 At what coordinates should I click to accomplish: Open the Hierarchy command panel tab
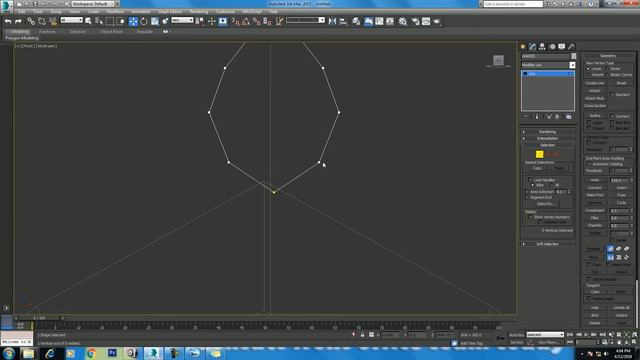542,47
